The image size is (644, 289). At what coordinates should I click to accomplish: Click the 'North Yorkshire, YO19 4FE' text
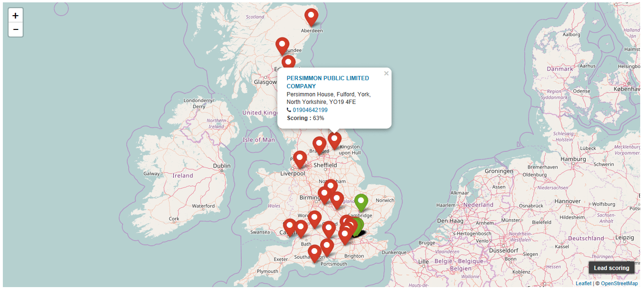[x=322, y=102]
